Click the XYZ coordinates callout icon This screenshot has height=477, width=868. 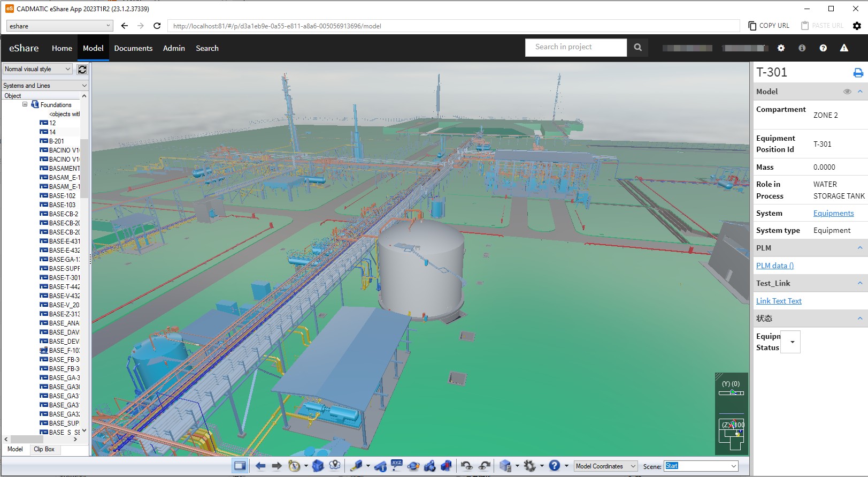click(x=396, y=465)
